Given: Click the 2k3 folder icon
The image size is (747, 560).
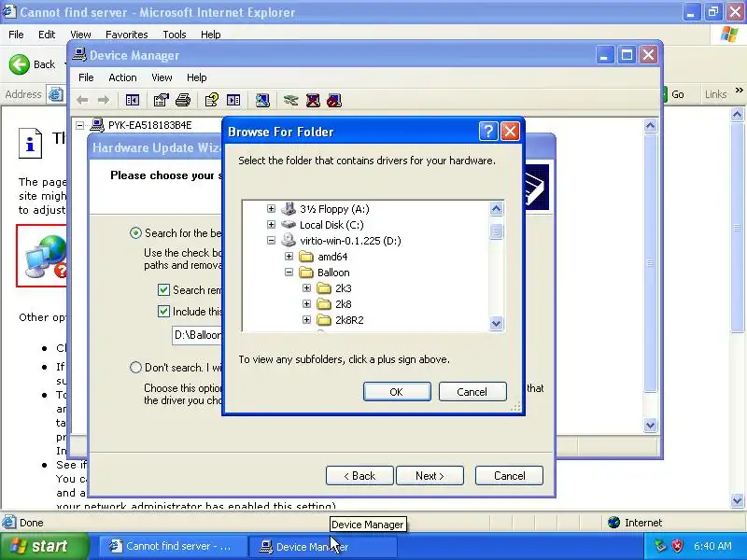Looking at the screenshot, I should [324, 288].
